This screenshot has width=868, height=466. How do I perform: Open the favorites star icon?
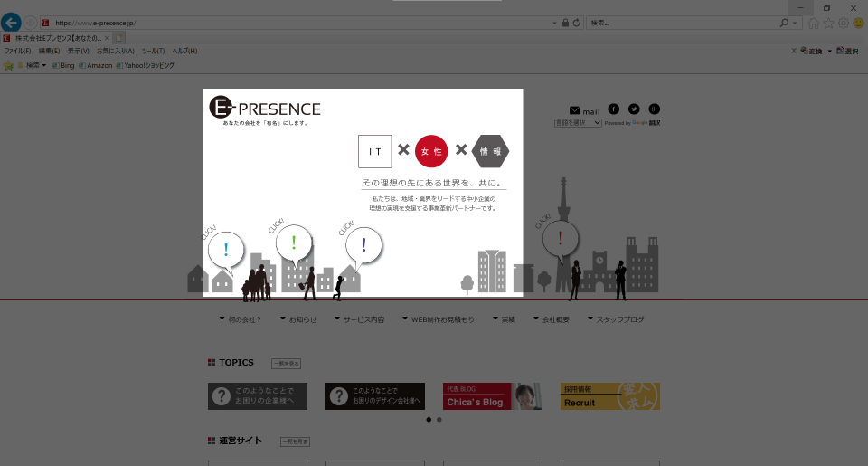pos(828,23)
